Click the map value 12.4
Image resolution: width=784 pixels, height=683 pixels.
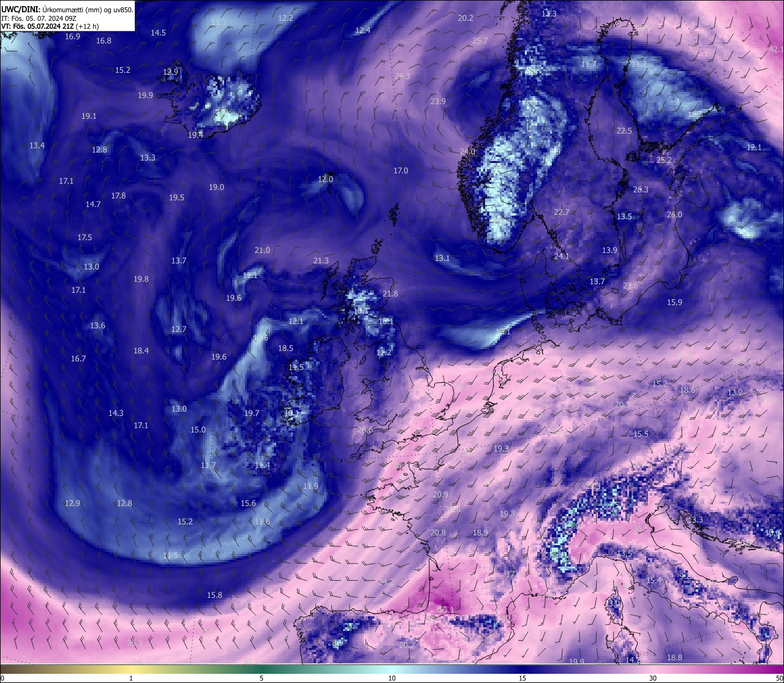coord(363,31)
